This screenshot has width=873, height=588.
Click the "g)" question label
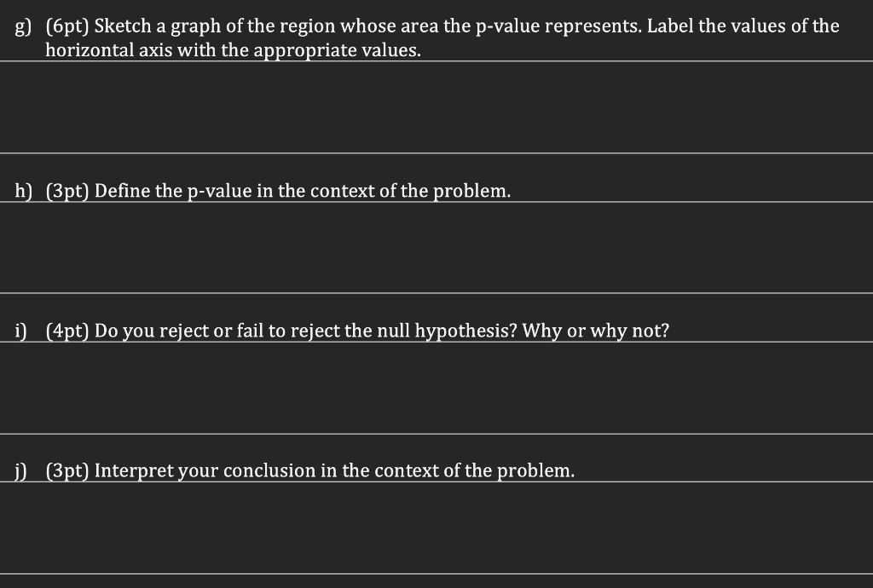click(23, 26)
